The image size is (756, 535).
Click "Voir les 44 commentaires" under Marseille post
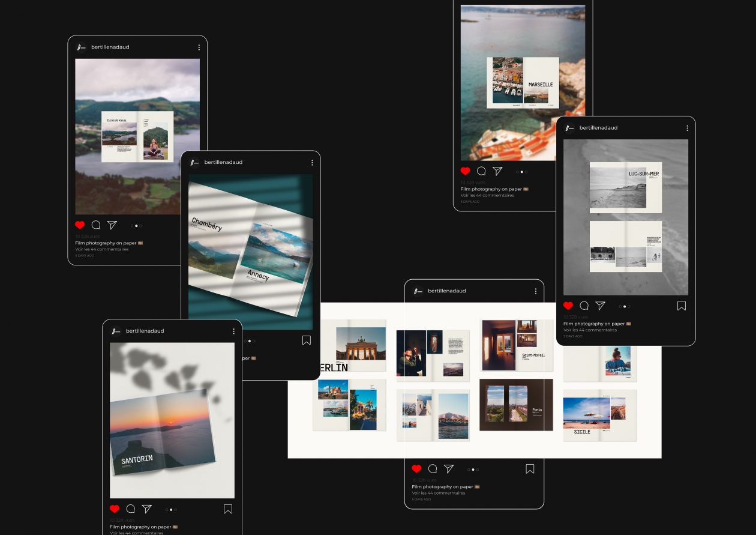tap(487, 195)
